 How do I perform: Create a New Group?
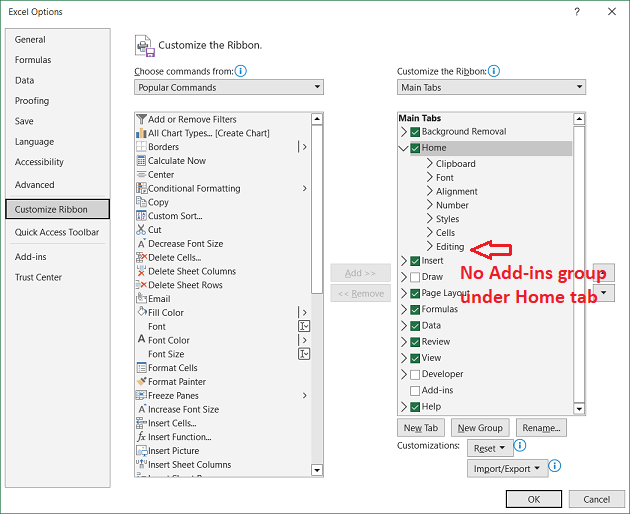(480, 428)
